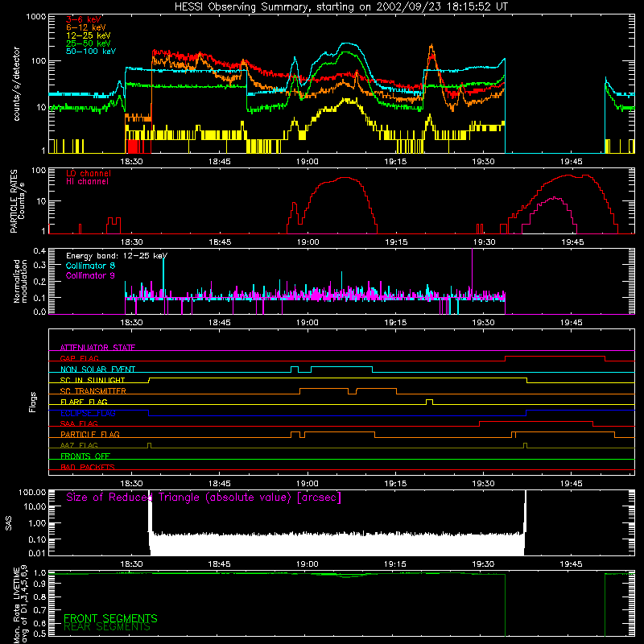
Task: Select the Collimator 8 legend entry
Action: pyautogui.click(x=90, y=266)
